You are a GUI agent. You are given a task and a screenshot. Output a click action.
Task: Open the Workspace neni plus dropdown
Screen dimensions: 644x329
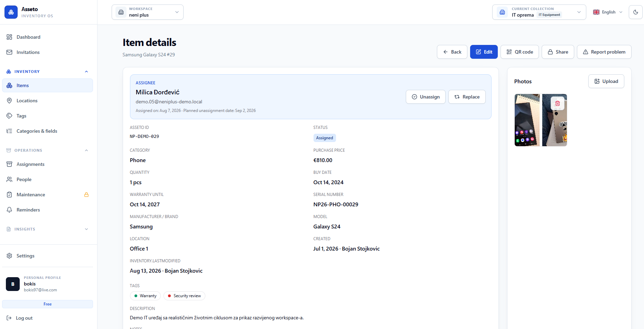click(x=148, y=12)
